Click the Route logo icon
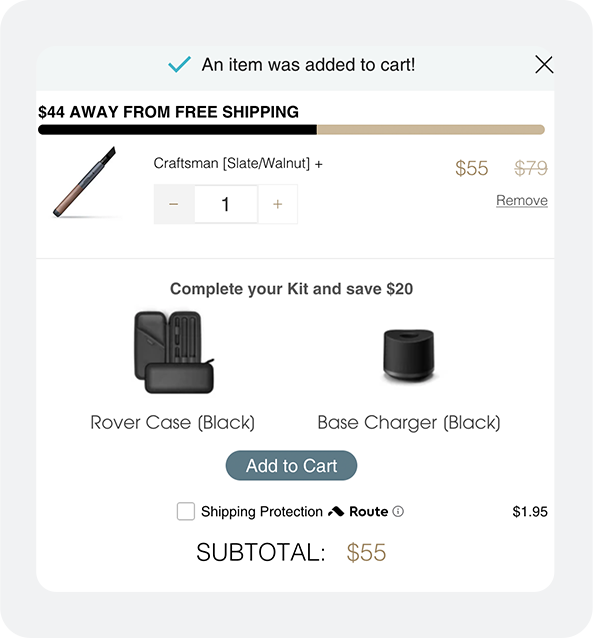593x638 pixels. 336,511
